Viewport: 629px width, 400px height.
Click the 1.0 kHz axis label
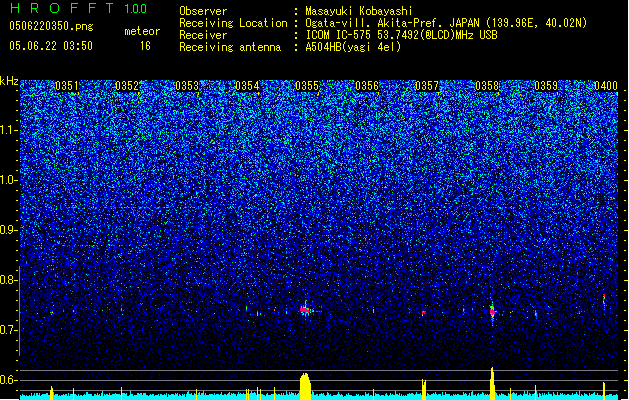[8, 180]
